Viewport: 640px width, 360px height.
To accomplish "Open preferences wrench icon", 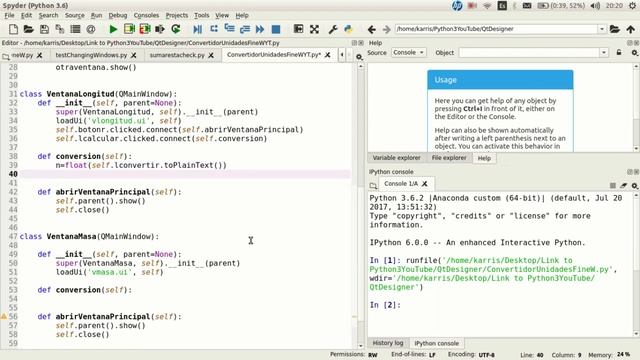I will coord(333,29).
